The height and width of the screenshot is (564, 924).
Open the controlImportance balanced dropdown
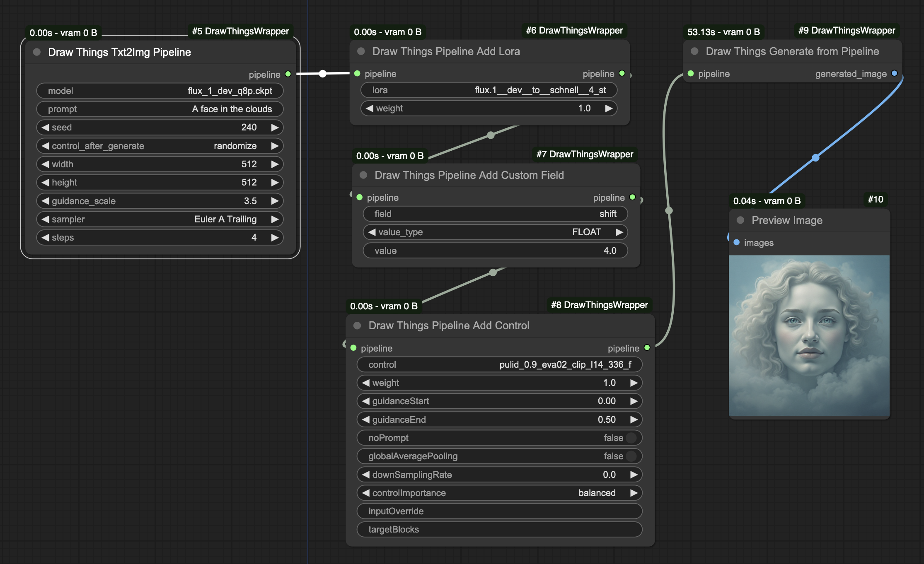(596, 493)
